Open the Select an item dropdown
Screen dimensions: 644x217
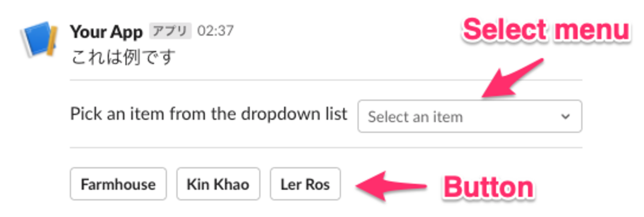pos(469,116)
